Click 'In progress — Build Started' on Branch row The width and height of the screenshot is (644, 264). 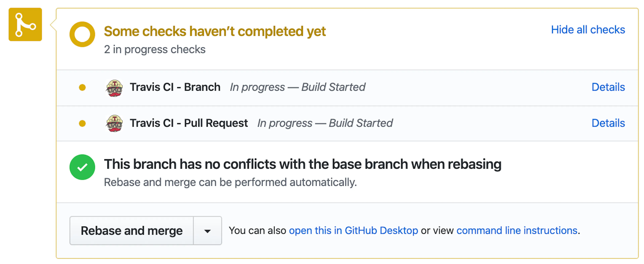(298, 87)
